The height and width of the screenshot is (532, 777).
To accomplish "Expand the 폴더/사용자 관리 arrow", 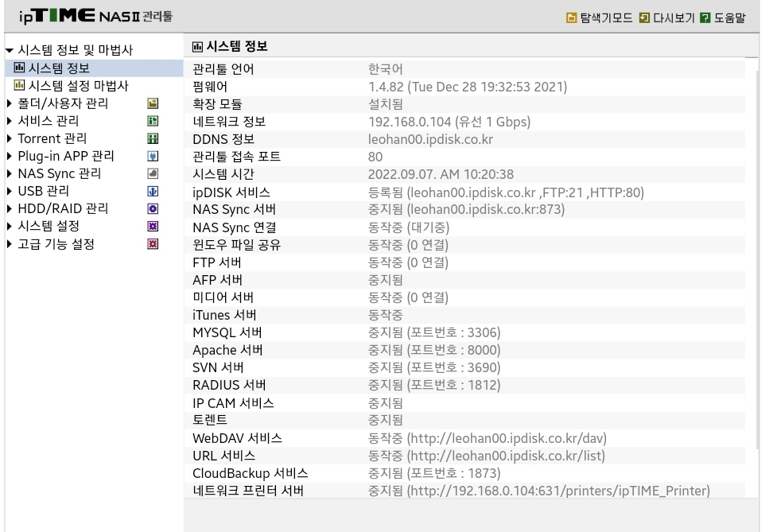I will 9,103.
